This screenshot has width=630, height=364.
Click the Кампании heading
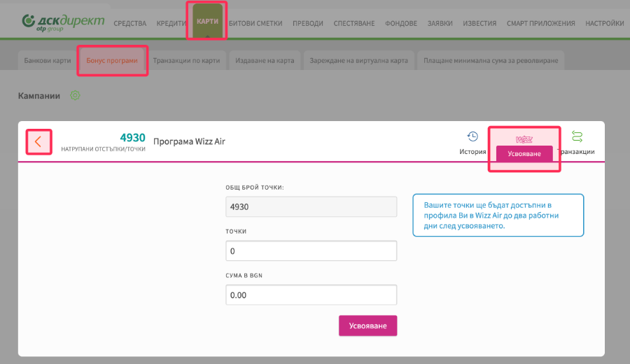(39, 96)
